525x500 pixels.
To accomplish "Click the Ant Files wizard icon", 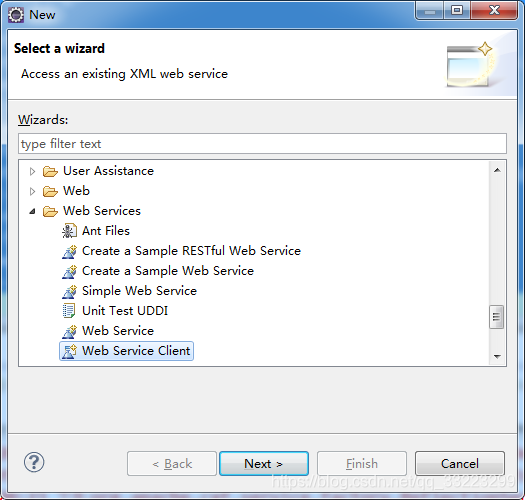I will (69, 231).
